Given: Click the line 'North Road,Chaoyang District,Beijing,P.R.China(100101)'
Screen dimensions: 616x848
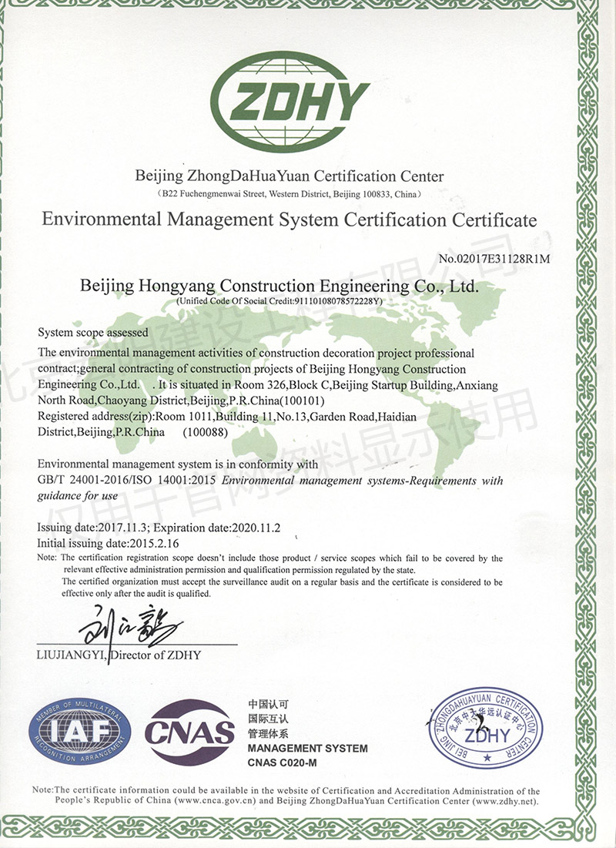Looking at the screenshot, I should [x=181, y=401].
